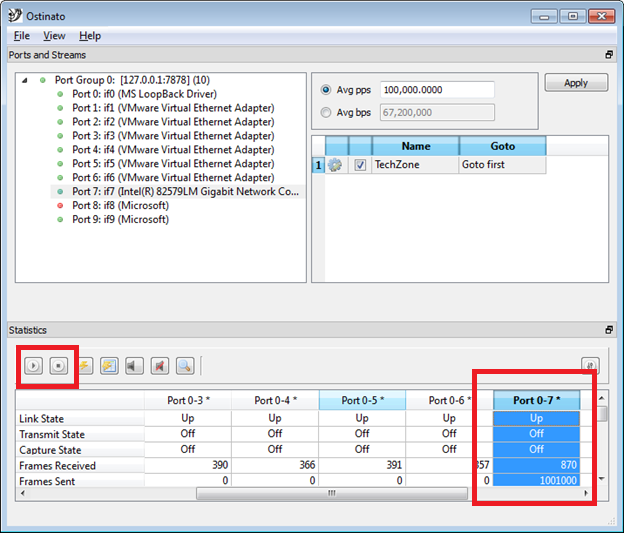The width and height of the screenshot is (624, 533).
Task: Minimize the Ostinato window
Action: 544,16
